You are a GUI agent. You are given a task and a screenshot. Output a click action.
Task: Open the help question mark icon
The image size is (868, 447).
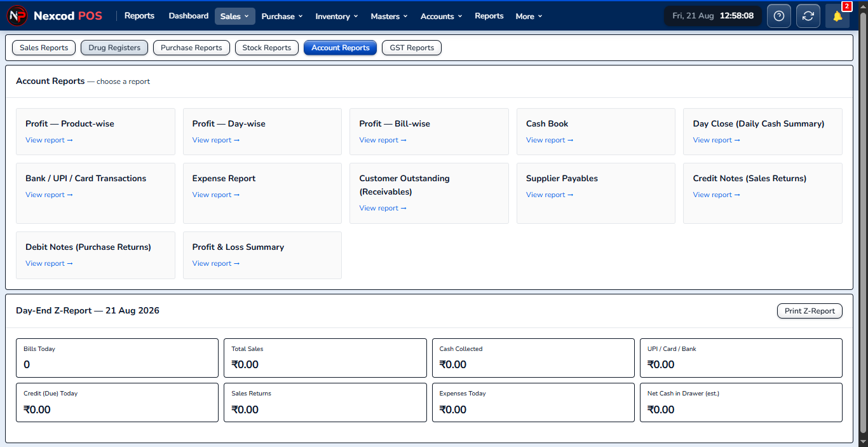(x=779, y=16)
